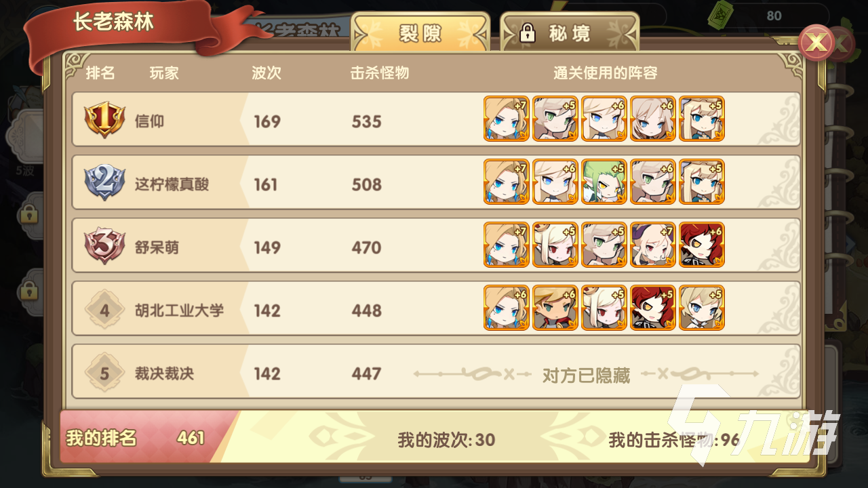Viewport: 868px width, 488px height.
Task: Close the ranking panel with red X
Action: (817, 43)
